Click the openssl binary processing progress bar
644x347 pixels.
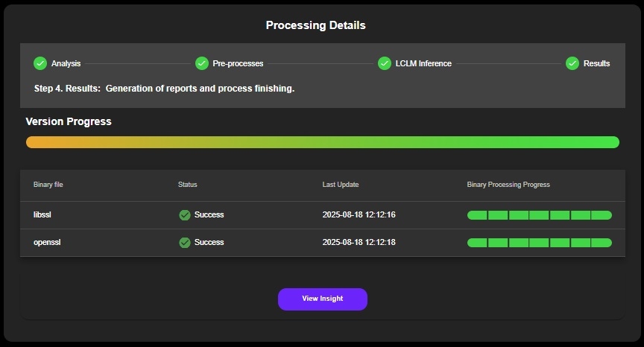click(539, 243)
